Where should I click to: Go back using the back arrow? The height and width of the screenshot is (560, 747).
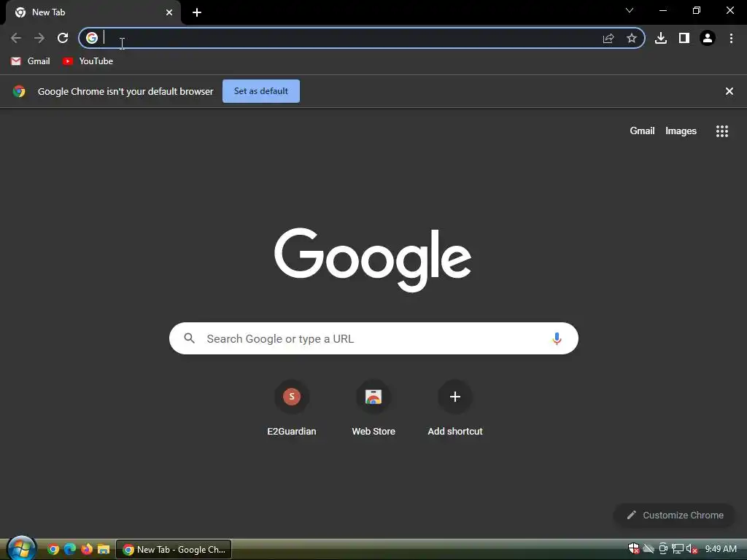pyautogui.click(x=16, y=38)
